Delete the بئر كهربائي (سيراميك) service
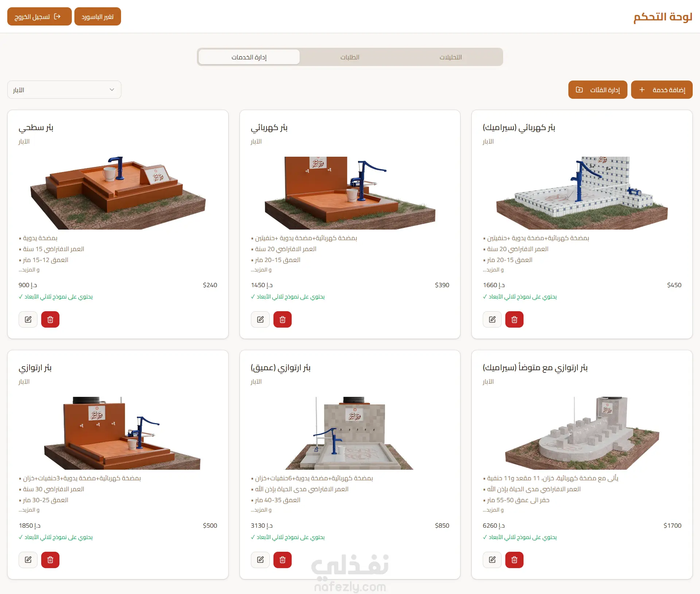 (x=514, y=320)
